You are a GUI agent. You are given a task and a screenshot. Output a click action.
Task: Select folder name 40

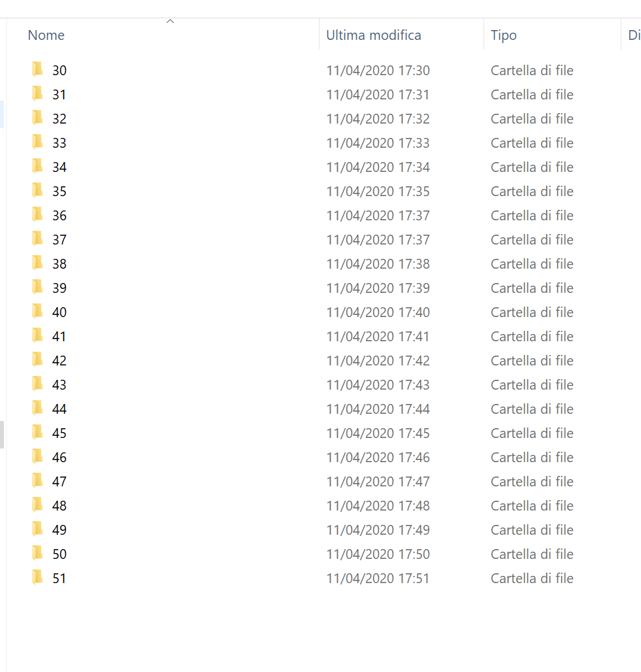coord(59,312)
